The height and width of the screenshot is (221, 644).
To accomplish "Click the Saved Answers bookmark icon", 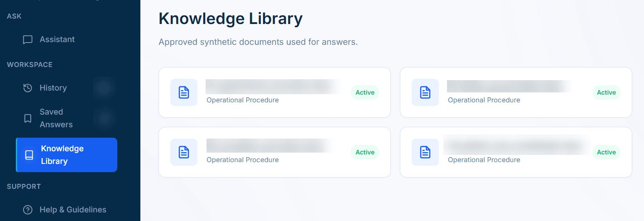I will pos(28,118).
